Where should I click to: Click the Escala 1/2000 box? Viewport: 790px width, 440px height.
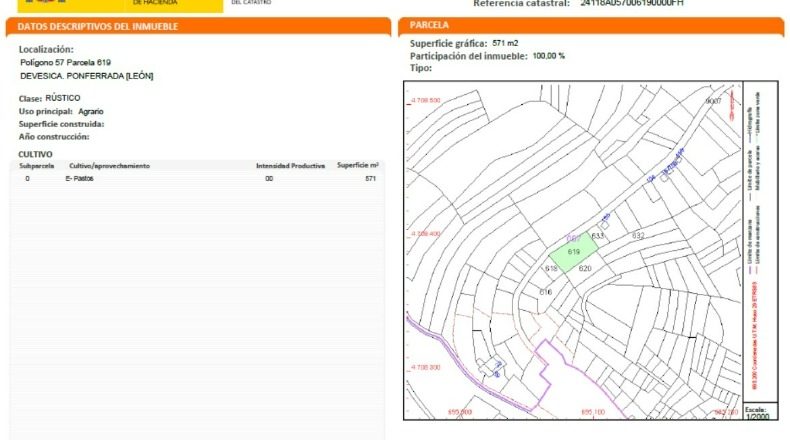(760, 412)
